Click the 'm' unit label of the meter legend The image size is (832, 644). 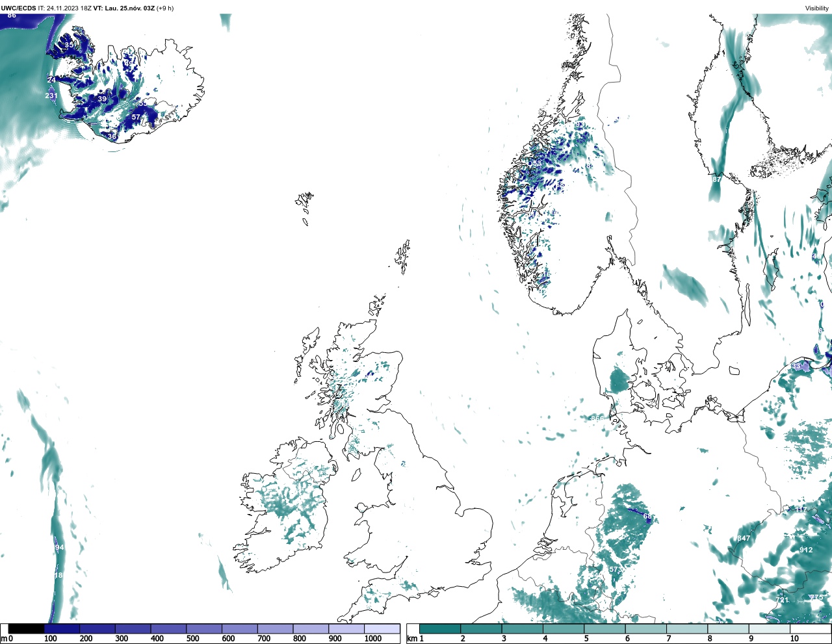pyautogui.click(x=3, y=639)
